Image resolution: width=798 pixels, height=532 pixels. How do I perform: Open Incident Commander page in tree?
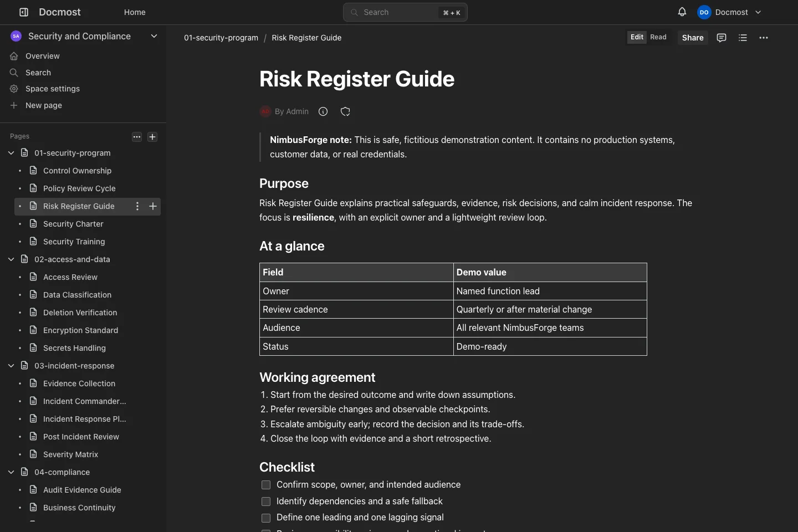tap(85, 401)
